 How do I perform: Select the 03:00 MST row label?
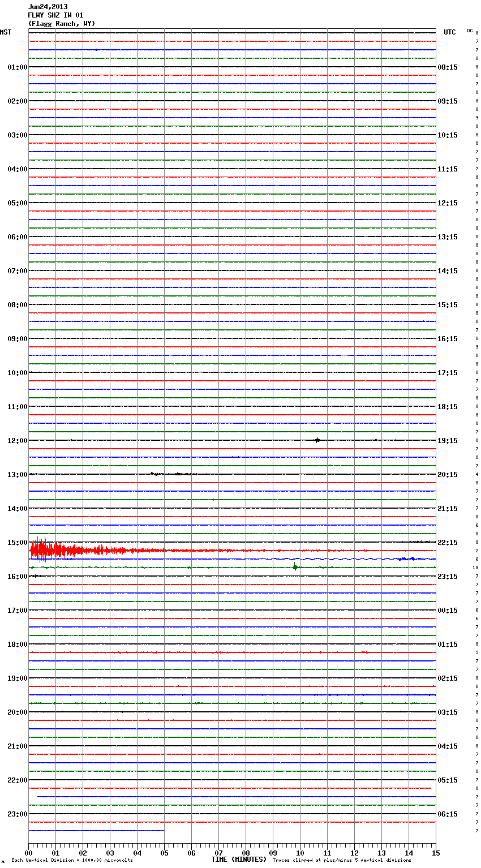coord(18,135)
